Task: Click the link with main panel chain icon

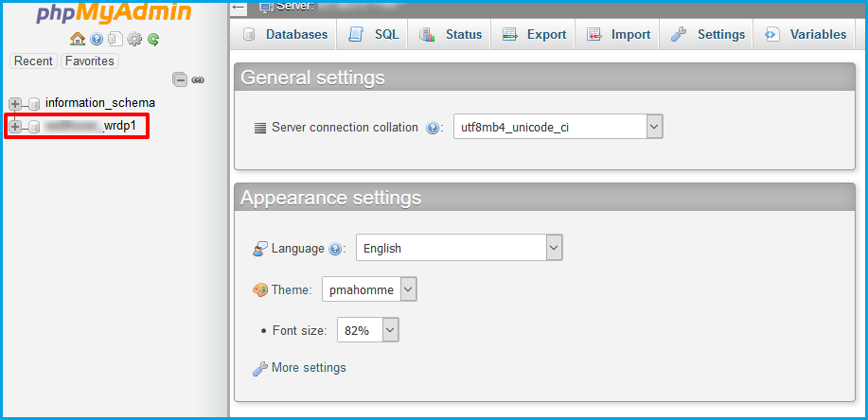Action: 198,80
